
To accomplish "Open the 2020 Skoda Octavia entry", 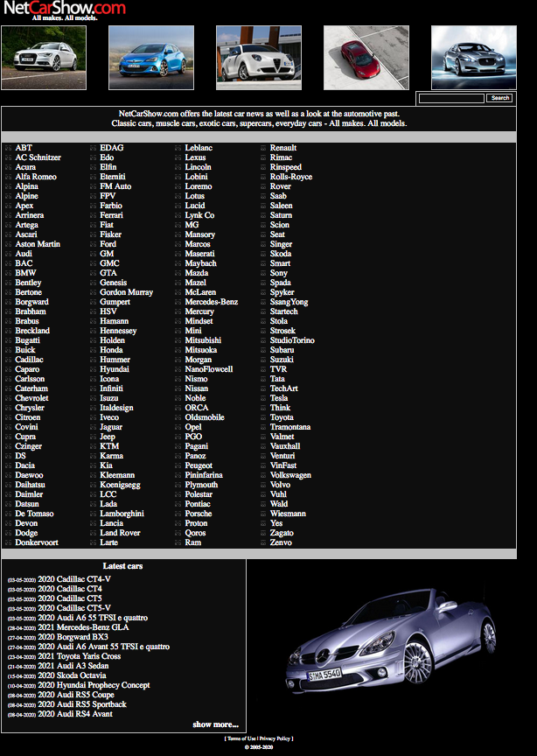I will 72,675.
